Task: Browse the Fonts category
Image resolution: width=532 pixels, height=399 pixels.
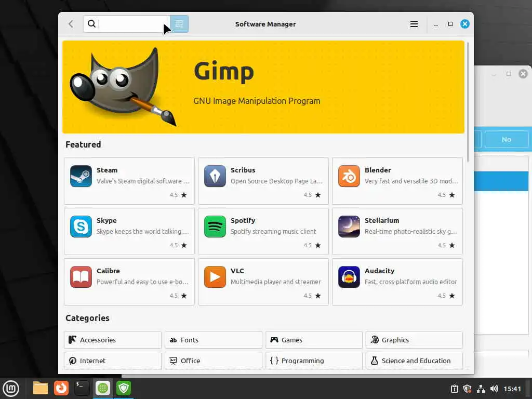Action: [x=214, y=340]
